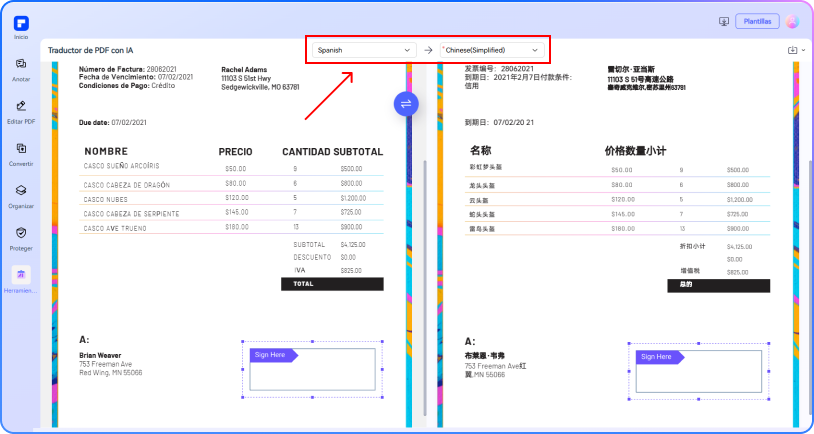Click the left document vertical scrollbar
Screen dimensions: 814x434
pos(425,288)
